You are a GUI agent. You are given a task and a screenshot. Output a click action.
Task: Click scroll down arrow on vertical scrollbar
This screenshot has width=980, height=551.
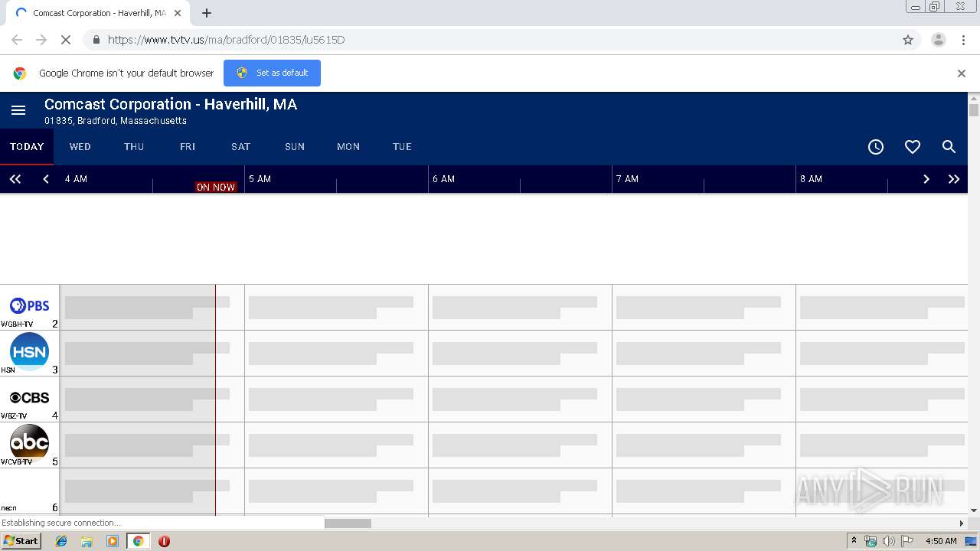click(x=974, y=510)
